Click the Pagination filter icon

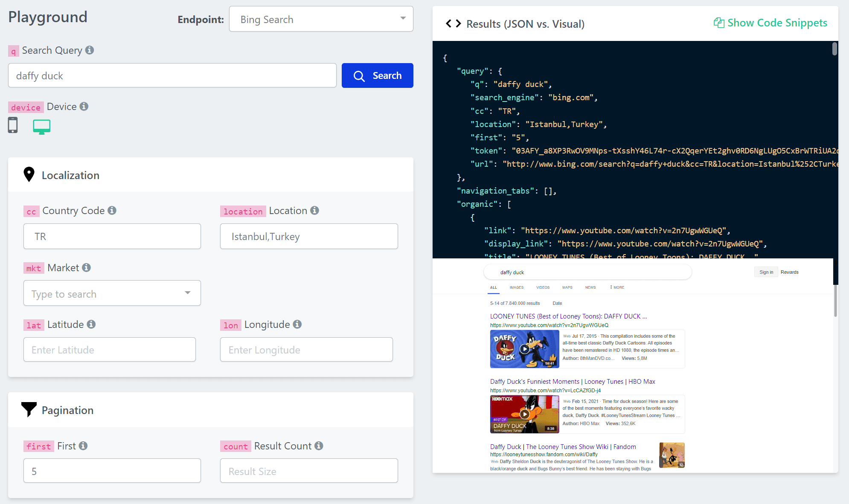coord(29,409)
